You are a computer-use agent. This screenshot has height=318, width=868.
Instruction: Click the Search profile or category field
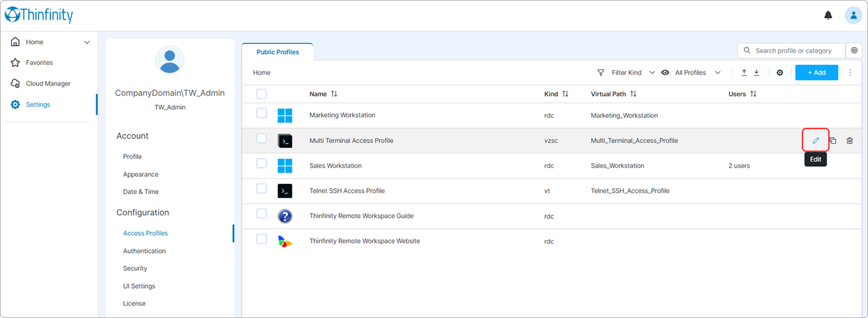tap(791, 51)
